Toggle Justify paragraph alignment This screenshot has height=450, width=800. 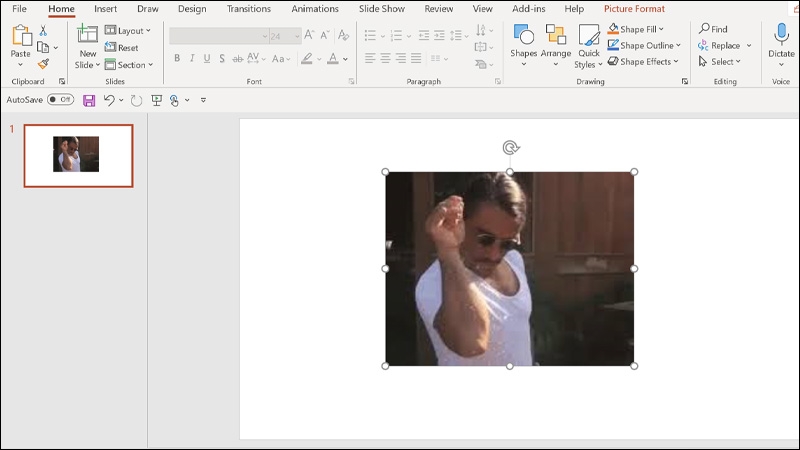tap(416, 58)
